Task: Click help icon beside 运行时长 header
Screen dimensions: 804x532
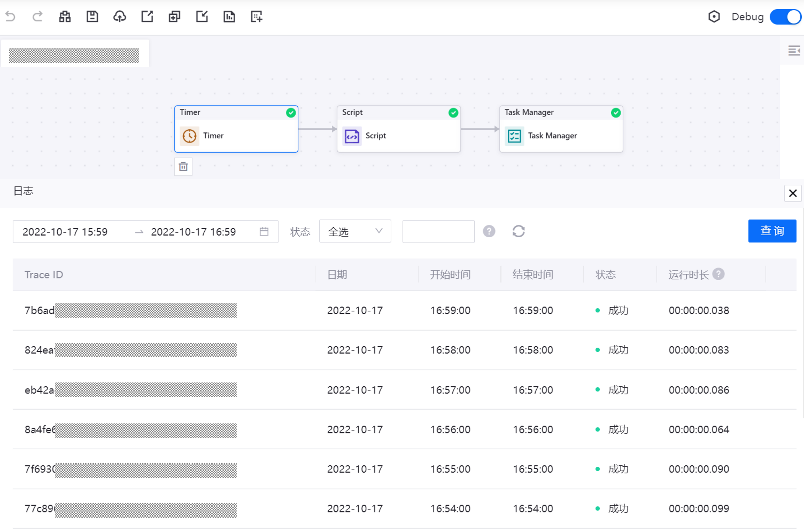Action: 718,274
